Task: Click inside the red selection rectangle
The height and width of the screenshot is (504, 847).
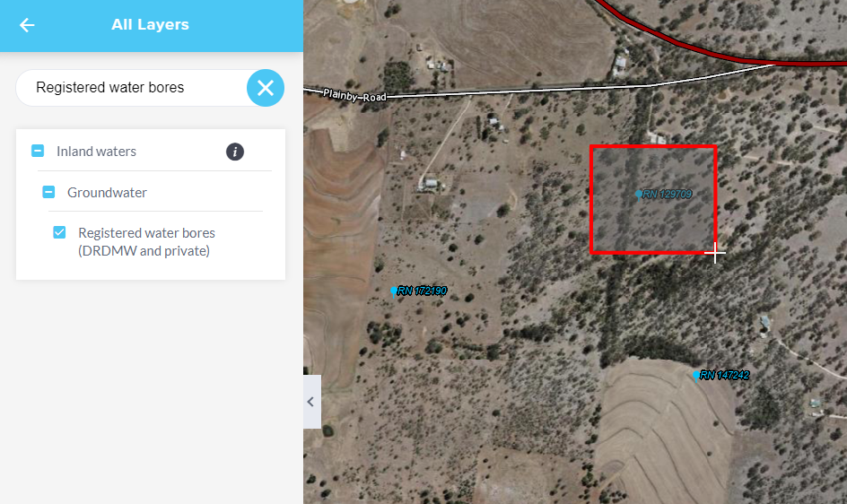Action: (x=653, y=199)
